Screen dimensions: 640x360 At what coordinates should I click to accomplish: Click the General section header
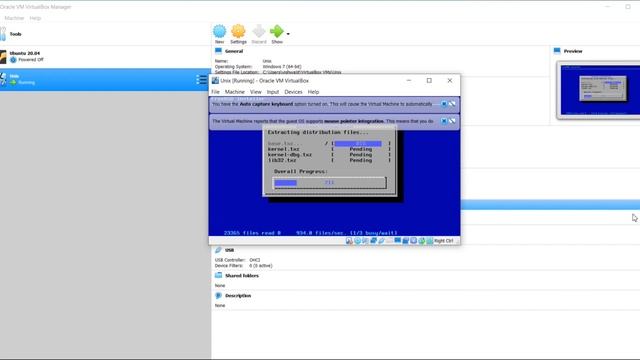[234, 51]
